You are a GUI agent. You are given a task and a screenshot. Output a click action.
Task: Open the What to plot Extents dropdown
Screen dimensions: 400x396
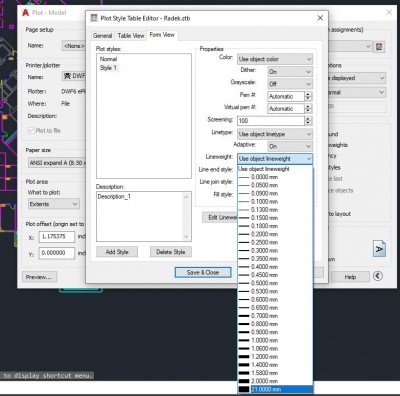point(54,204)
